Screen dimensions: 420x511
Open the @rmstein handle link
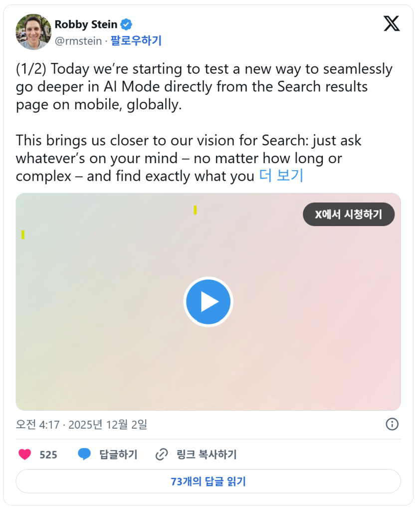(x=77, y=41)
